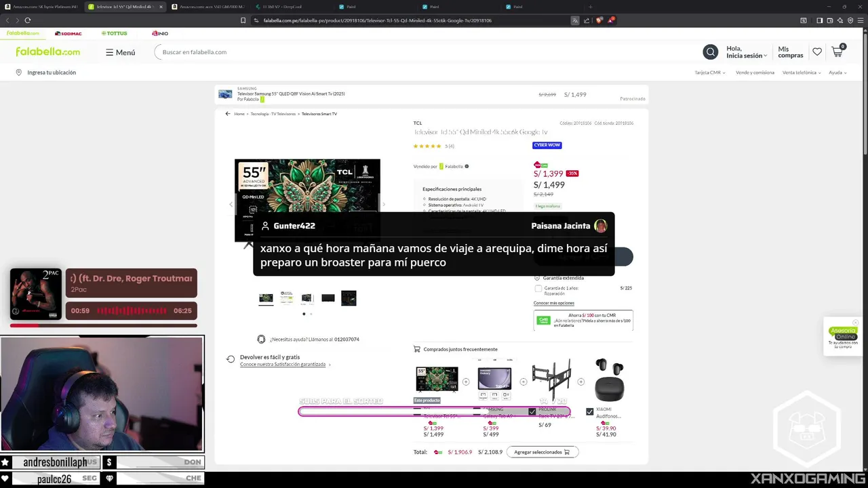This screenshot has height=488, width=868.
Task: Uncheck the Xiaomi Audífonos checkbox
Action: tap(589, 411)
